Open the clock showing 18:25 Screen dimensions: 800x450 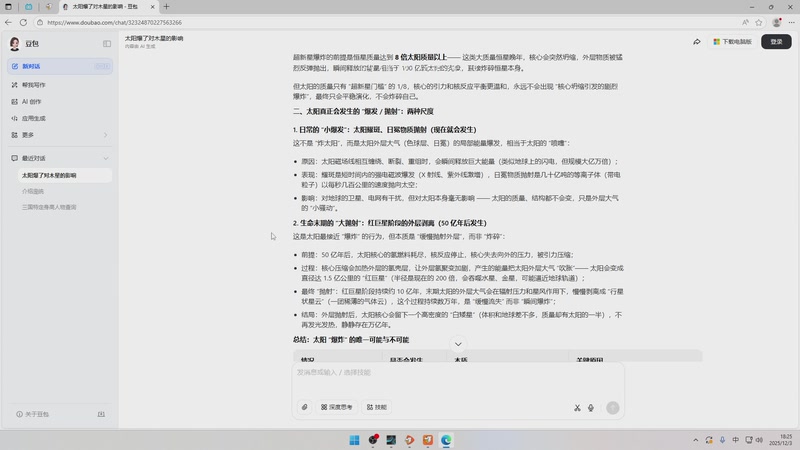781,440
